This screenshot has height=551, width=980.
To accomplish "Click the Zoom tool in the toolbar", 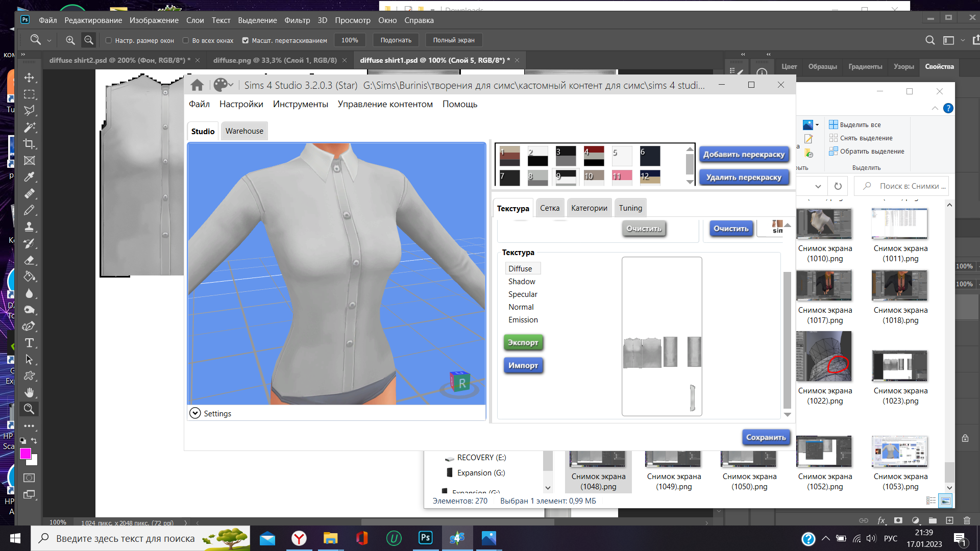I will click(29, 409).
